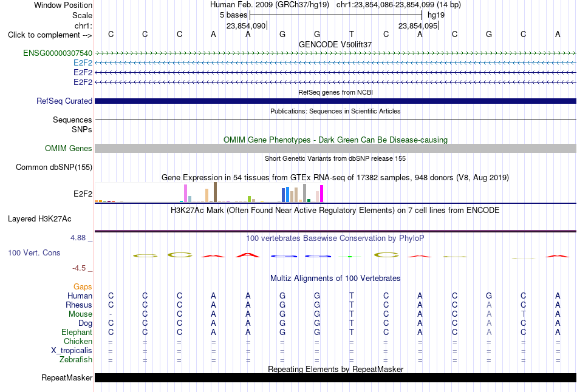Viewport: 577px width, 392px height.
Task: Select 'Repeating Elements by RepeatMasker' title
Action: click(335, 369)
